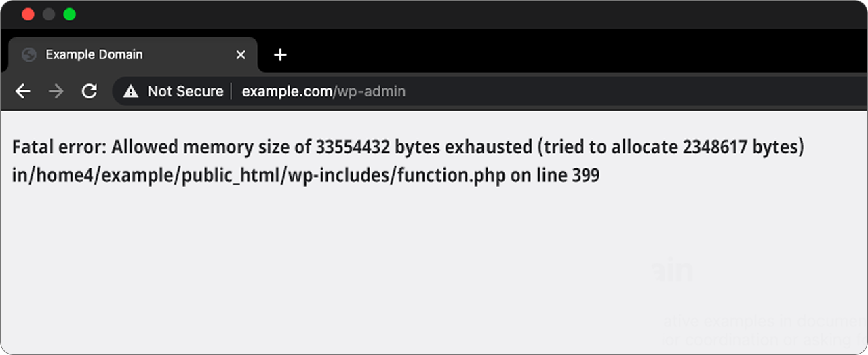Click the gray minimize window dot

pos(49,14)
